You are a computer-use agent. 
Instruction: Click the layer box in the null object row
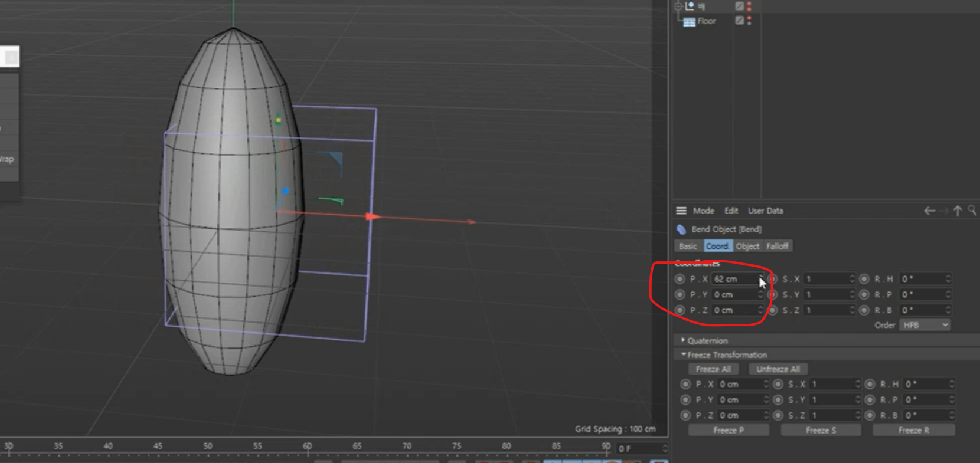[739, 6]
